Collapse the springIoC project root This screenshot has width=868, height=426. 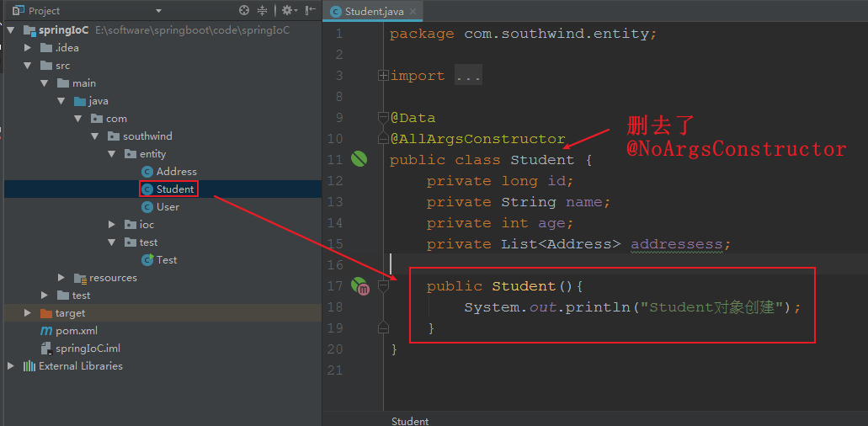coord(11,29)
